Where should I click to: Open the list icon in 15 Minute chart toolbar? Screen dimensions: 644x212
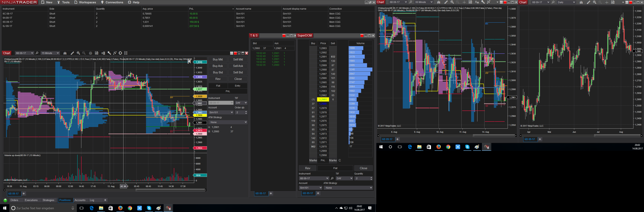point(126,53)
